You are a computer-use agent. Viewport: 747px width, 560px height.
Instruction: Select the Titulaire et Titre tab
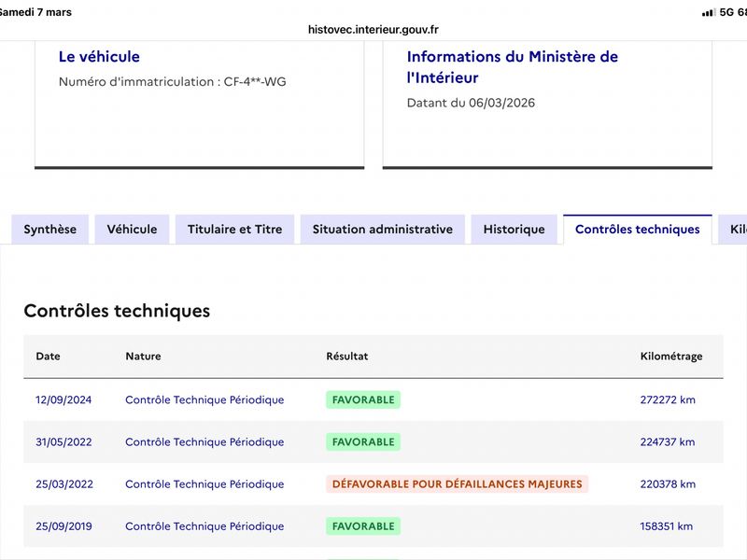tap(234, 230)
